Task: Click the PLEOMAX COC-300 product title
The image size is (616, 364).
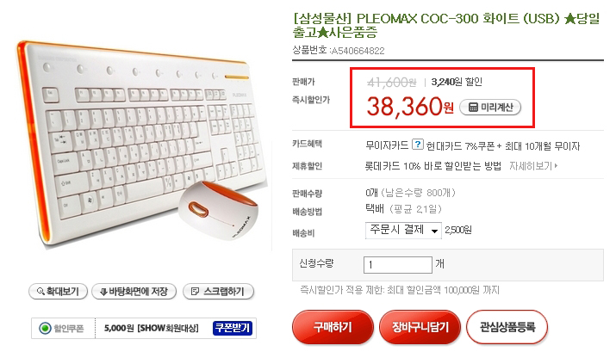Action: (446, 25)
